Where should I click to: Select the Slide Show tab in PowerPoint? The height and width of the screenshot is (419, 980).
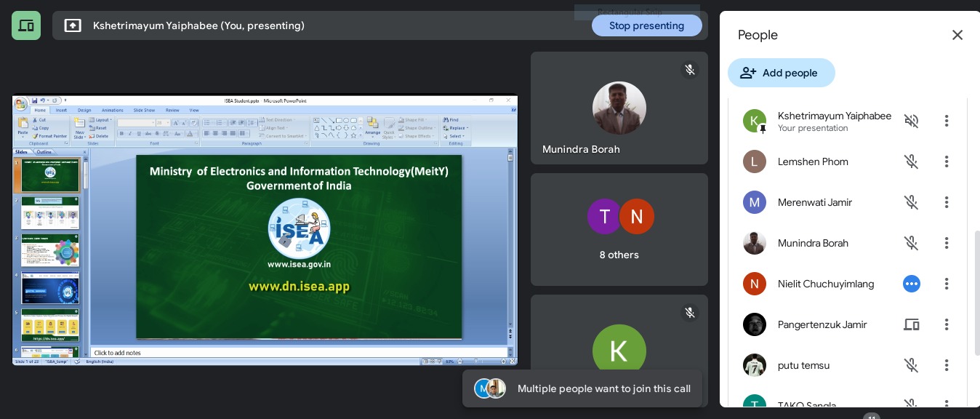[x=144, y=111]
